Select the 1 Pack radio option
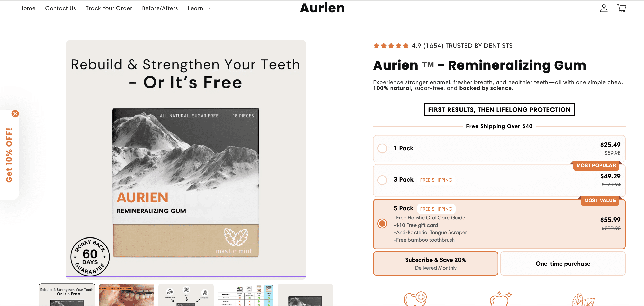The width and height of the screenshot is (644, 306). pyautogui.click(x=382, y=148)
